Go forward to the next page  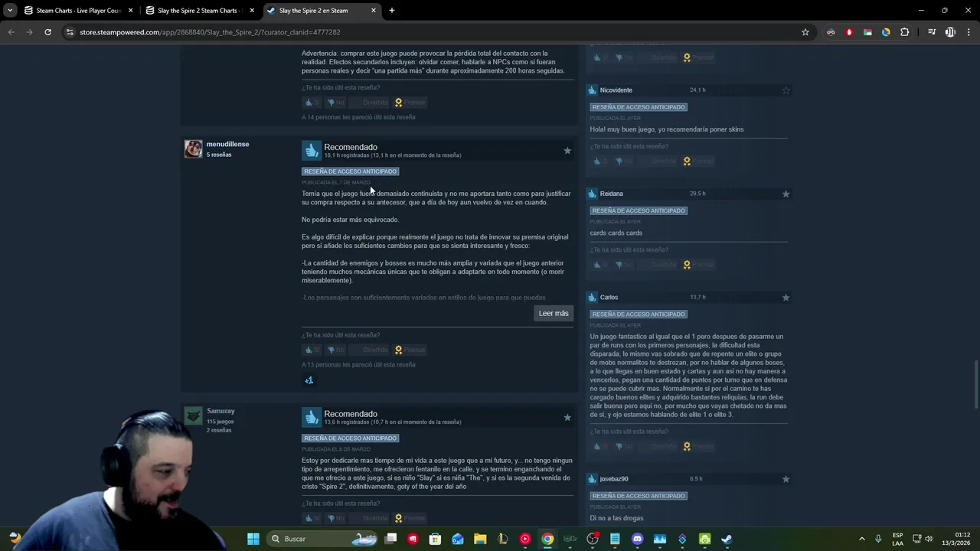pos(29,32)
